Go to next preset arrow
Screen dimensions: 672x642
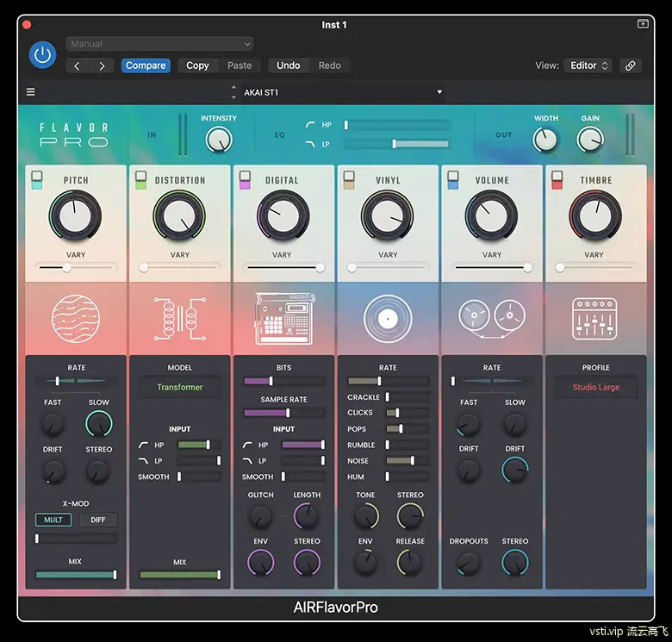pos(102,66)
